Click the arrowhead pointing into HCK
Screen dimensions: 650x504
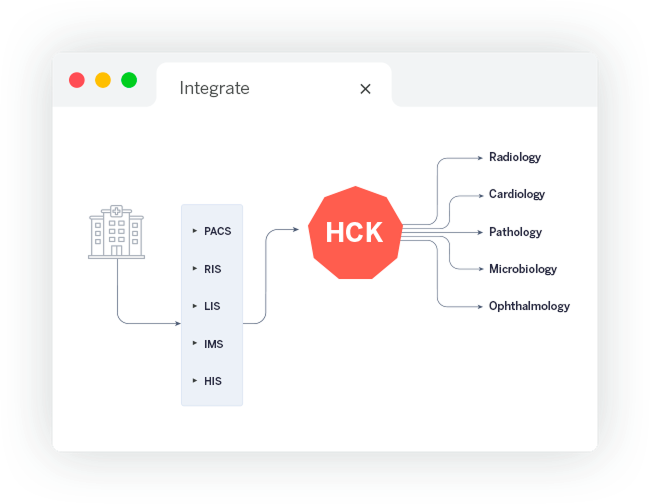295,230
